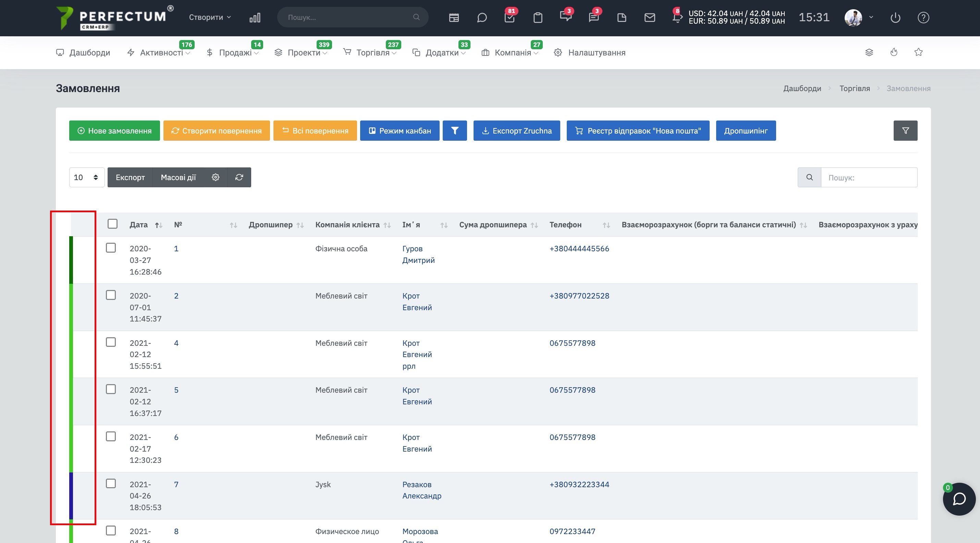This screenshot has width=980, height=543.
Task: Open Реєстр відправок "Нова пошта"
Action: [638, 131]
